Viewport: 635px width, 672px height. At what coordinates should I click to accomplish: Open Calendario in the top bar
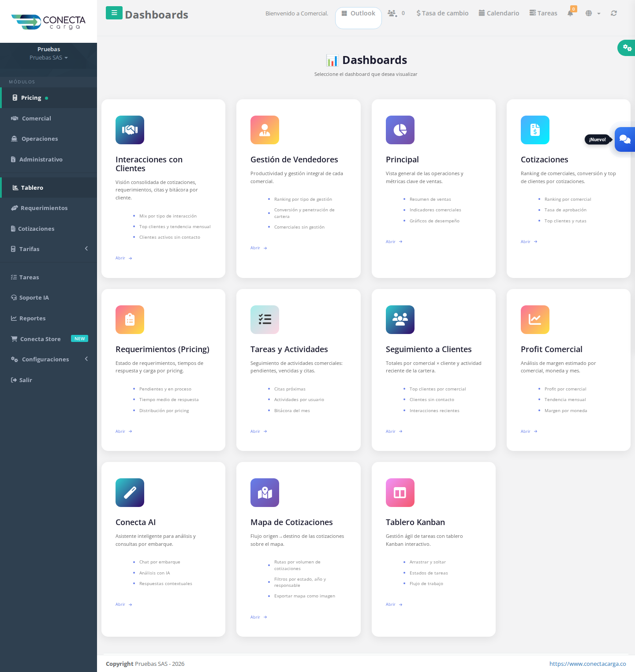499,13
